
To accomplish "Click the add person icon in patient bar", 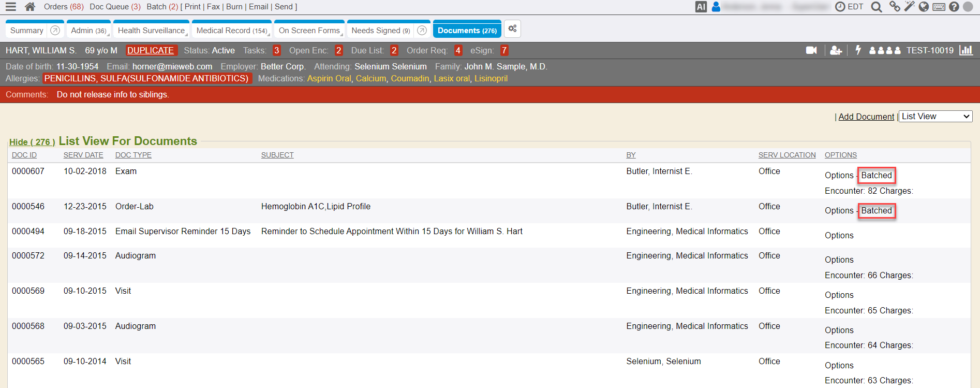I will tap(836, 50).
